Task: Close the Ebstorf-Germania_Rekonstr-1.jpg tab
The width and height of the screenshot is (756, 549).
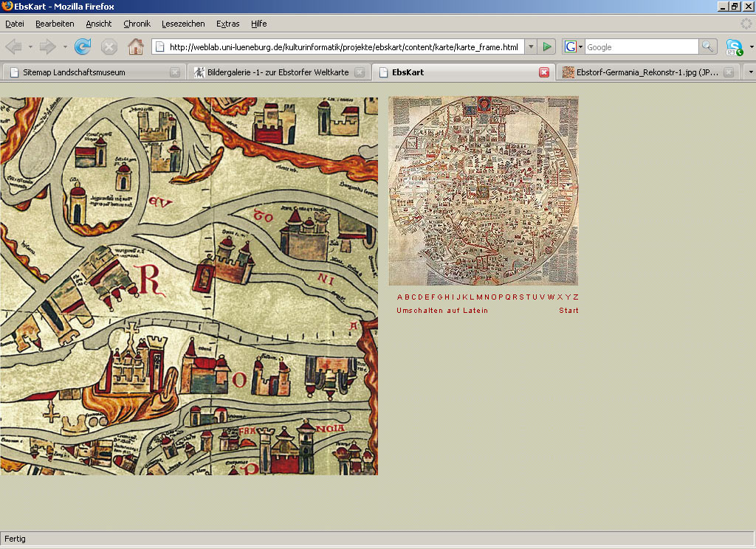Action: 729,72
